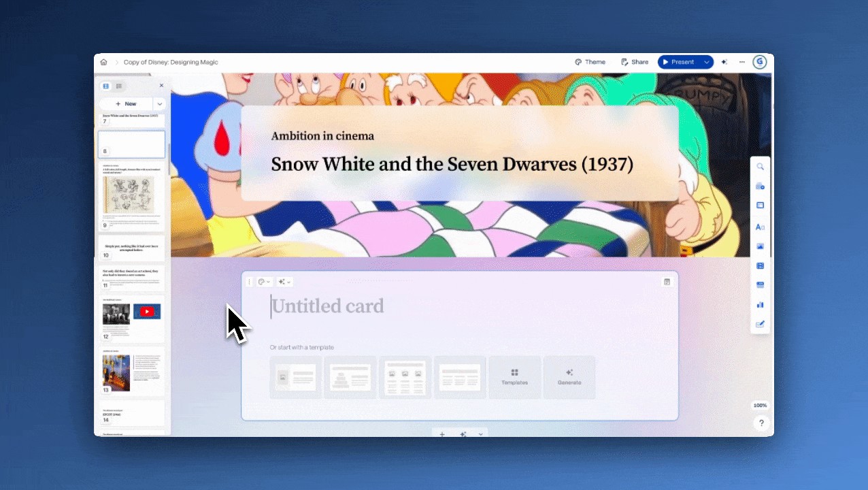Click the Generate template button
Viewport: 868px width, 490px height.
point(569,377)
